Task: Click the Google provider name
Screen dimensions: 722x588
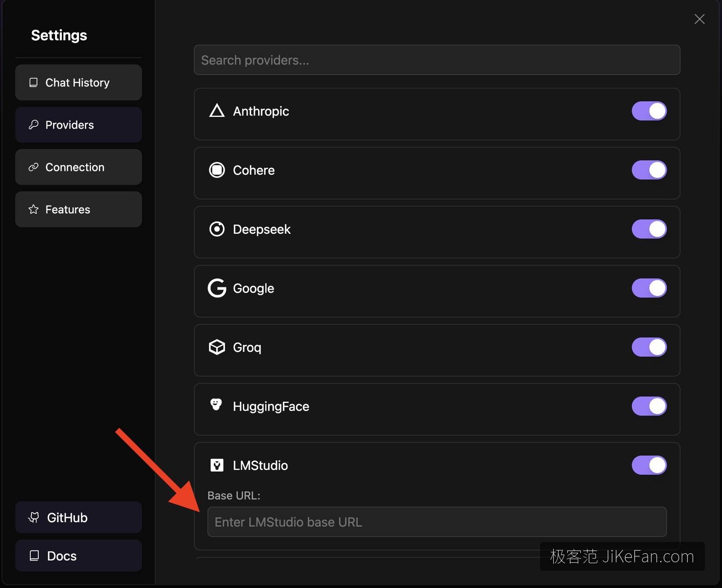Action: [254, 289]
